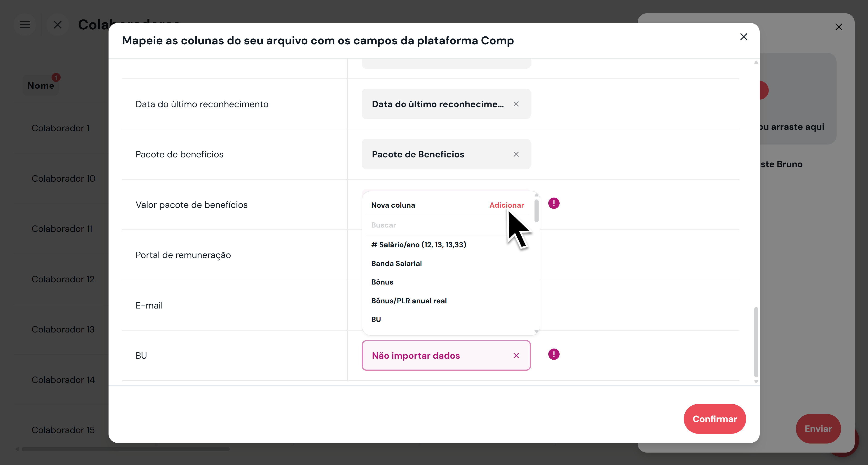Confirm the column mapping
This screenshot has height=465, width=868.
click(x=715, y=419)
